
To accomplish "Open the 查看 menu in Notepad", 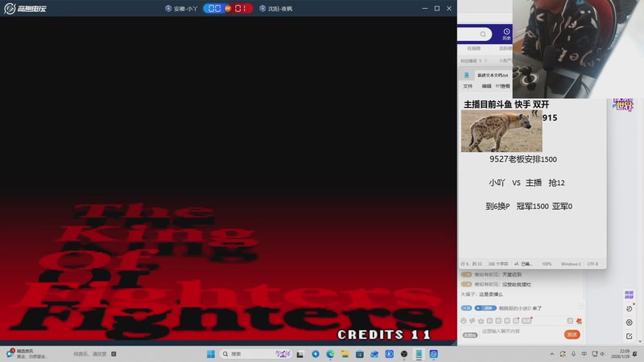I will click(x=505, y=86).
